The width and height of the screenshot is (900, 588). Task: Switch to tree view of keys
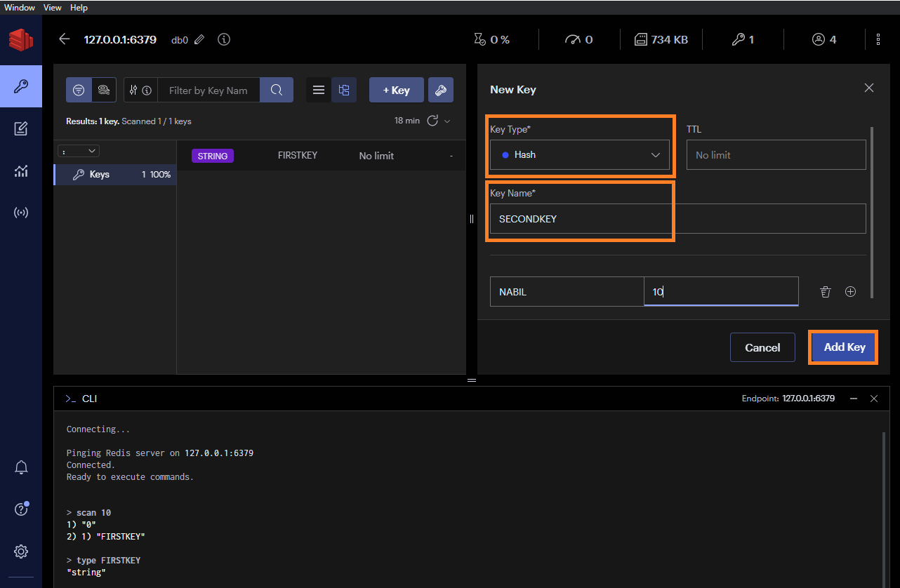[344, 90]
